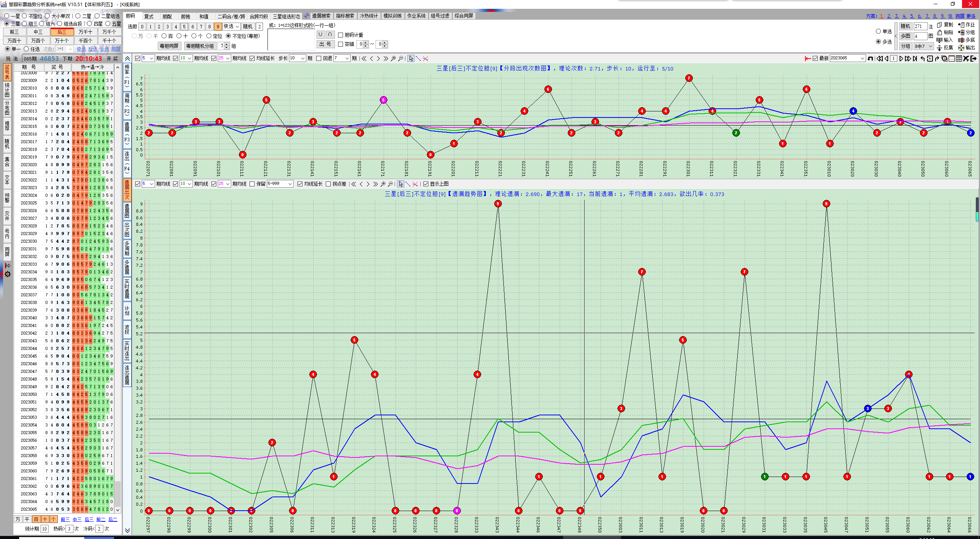The width and height of the screenshot is (980, 539).
Task: Jump to first page with double-left arrows in upper toolbar
Action: click(x=364, y=58)
